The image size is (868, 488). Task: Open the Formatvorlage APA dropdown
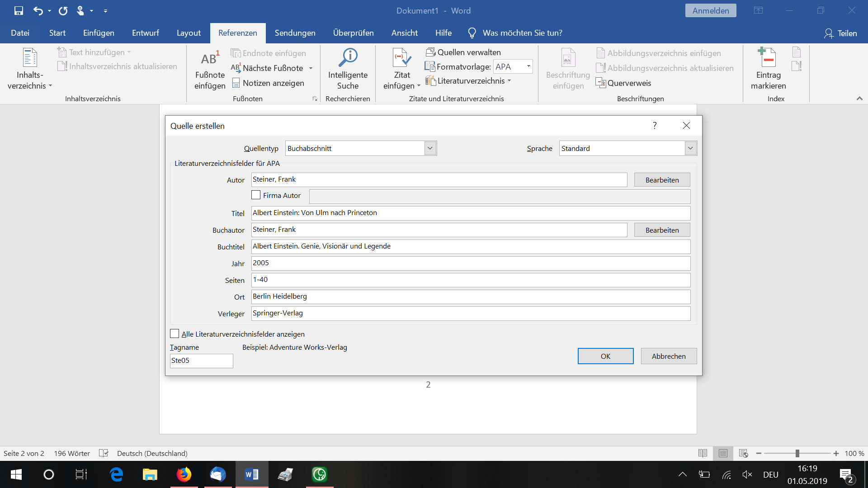(528, 66)
